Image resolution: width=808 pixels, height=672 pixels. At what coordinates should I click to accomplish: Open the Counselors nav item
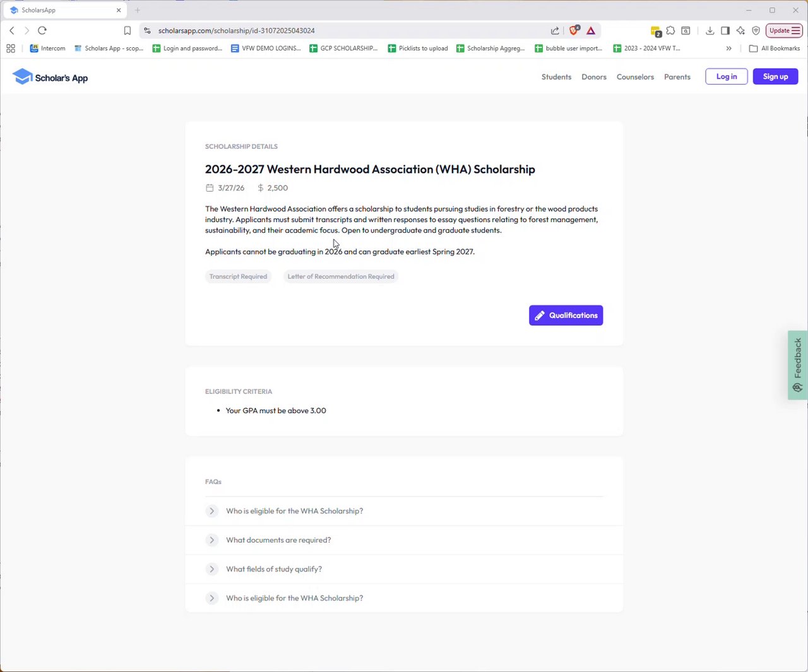pos(635,77)
